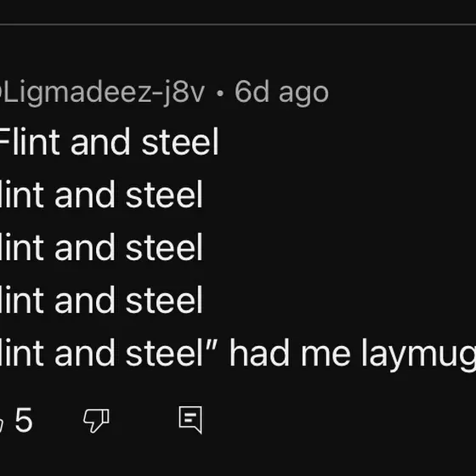Click the second lint and steel line
This screenshot has width=476, height=476.
tap(101, 195)
